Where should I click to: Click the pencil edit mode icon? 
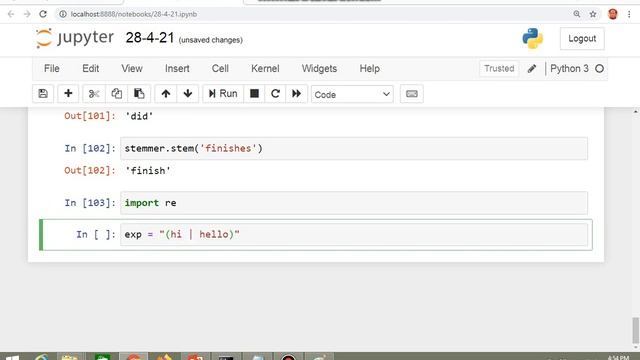[532, 69]
